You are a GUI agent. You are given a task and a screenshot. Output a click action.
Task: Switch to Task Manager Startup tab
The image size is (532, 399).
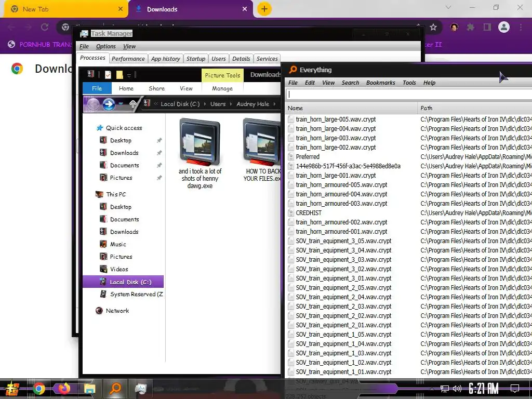pos(196,59)
